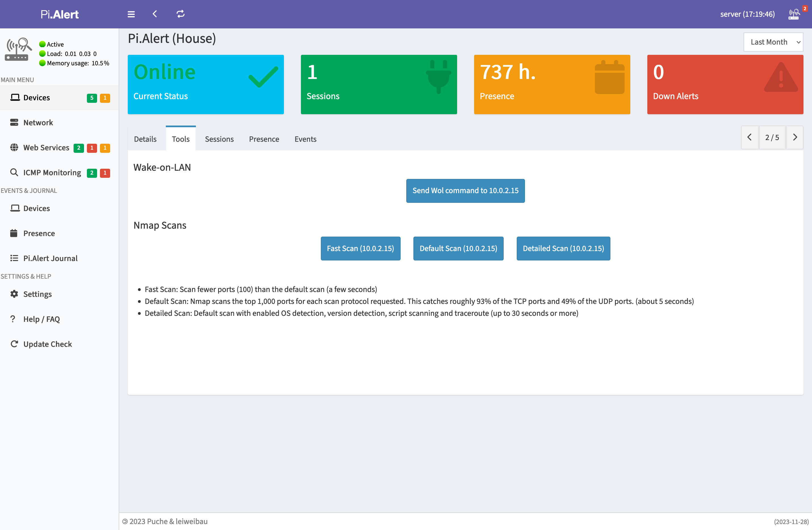The image size is (812, 530).
Task: Click the back arrow icon in header
Action: pyautogui.click(x=155, y=14)
